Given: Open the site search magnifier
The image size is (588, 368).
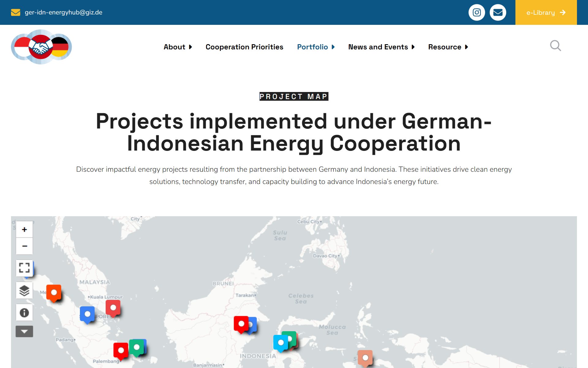Looking at the screenshot, I should click(x=555, y=46).
